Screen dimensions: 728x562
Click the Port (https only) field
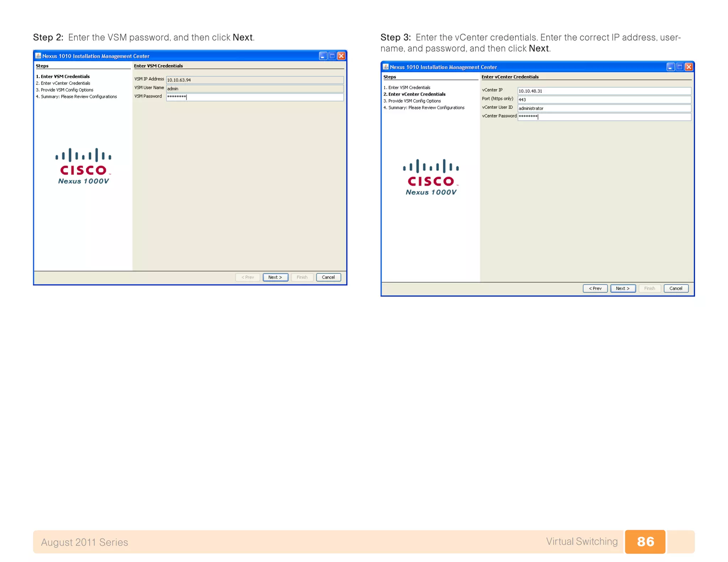point(604,100)
